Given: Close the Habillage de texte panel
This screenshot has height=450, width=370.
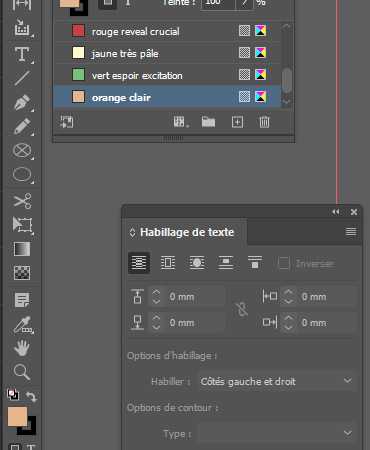Looking at the screenshot, I should click(x=354, y=212).
